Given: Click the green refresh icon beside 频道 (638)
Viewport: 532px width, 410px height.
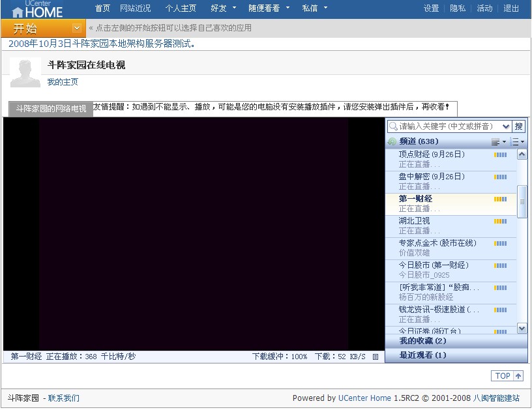Looking at the screenshot, I should [x=392, y=141].
